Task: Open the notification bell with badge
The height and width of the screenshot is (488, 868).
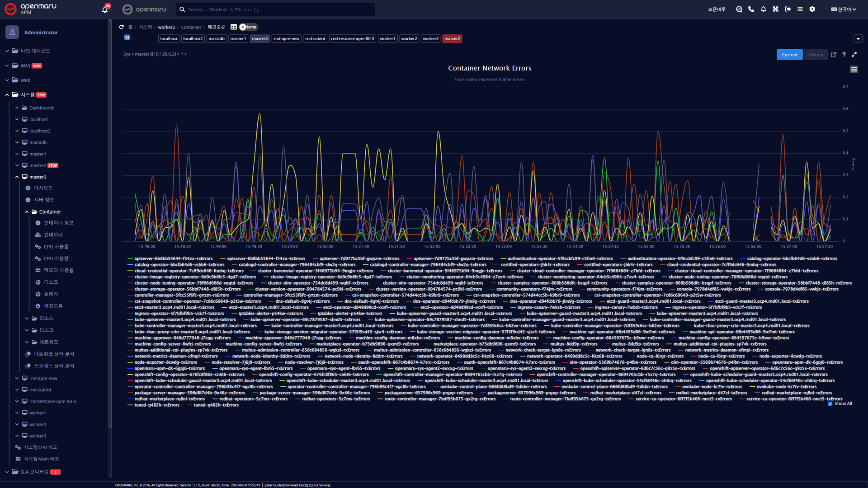Action: pos(105,9)
